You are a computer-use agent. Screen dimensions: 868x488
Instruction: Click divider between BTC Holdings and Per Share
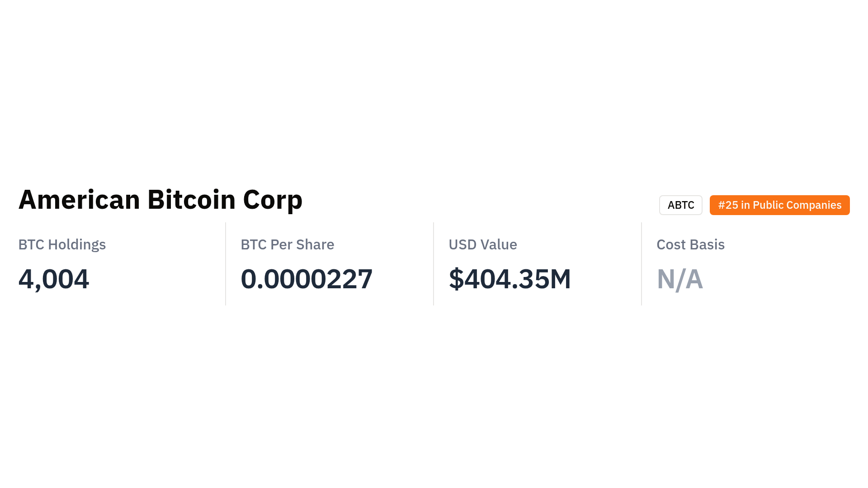(226, 264)
